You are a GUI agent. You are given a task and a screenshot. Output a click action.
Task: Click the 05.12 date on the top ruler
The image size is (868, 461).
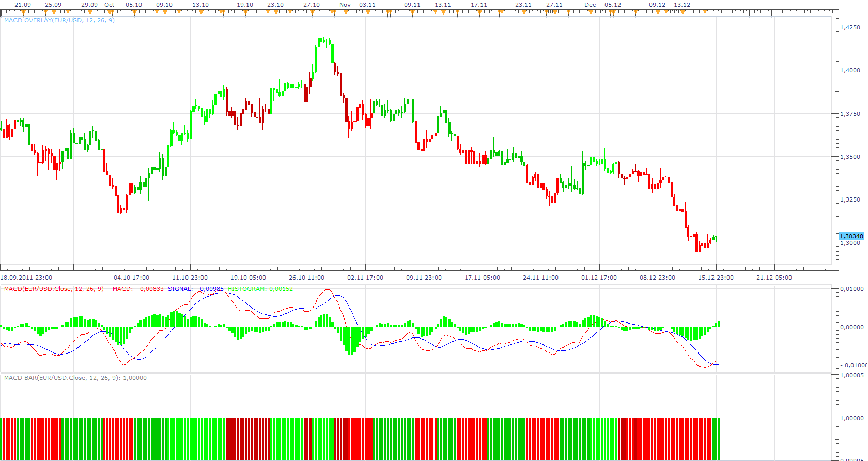(x=613, y=5)
